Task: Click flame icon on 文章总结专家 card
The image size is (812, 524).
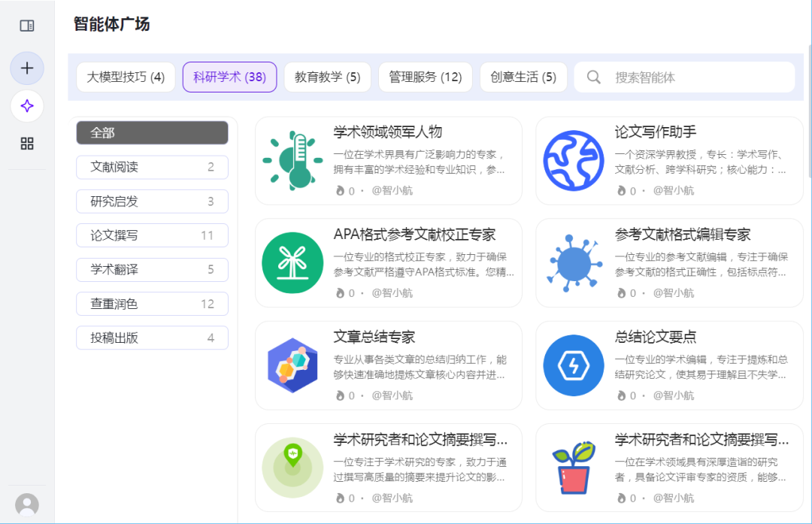Action: point(340,395)
